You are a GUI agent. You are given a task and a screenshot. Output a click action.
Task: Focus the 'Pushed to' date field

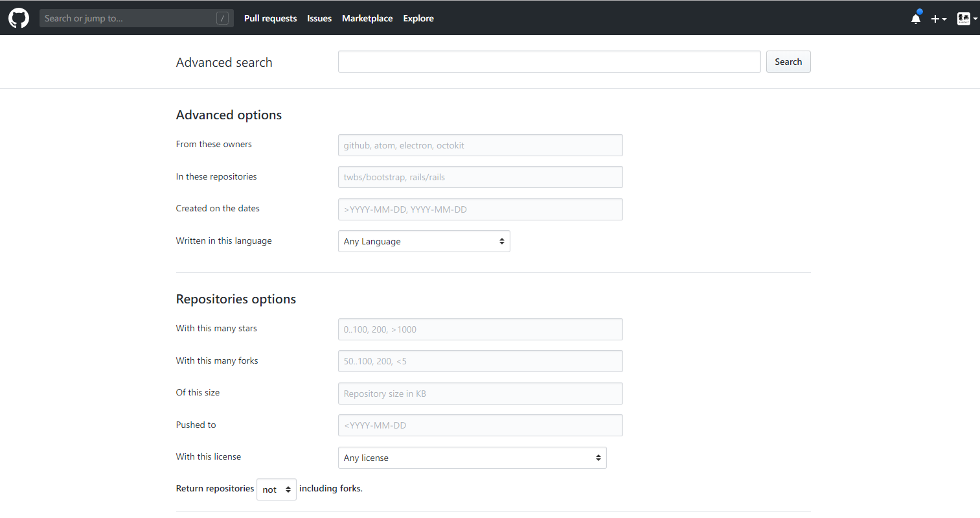pyautogui.click(x=481, y=425)
